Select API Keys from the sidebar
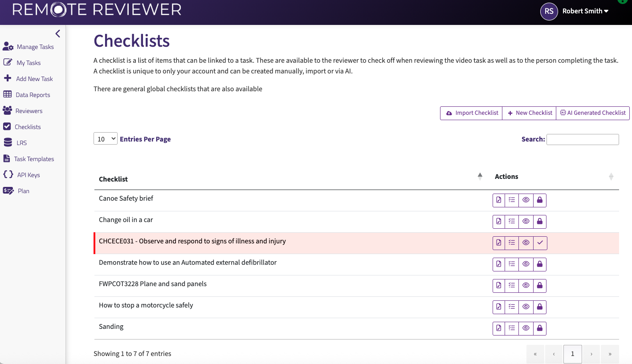The image size is (632, 364). pyautogui.click(x=8, y=174)
